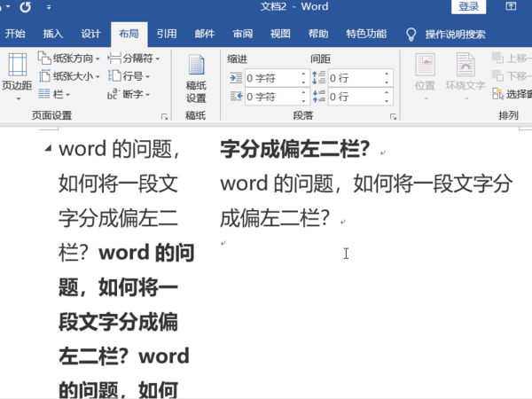Expand the 栏 columns dropdown

tap(59, 94)
